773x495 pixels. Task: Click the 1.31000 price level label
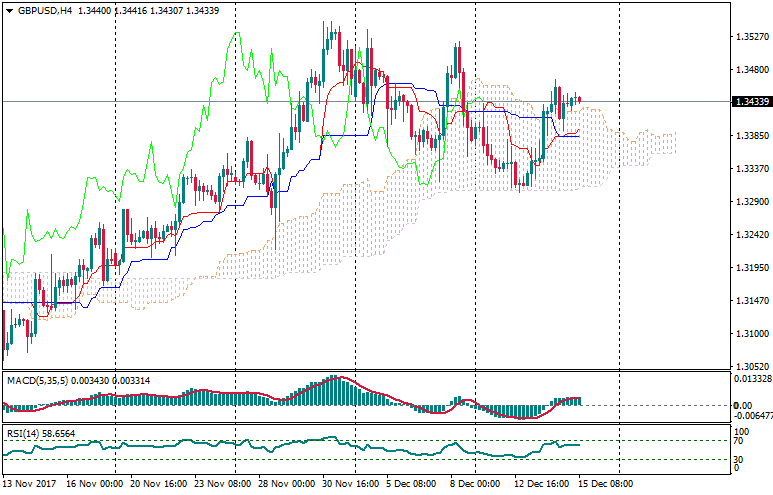click(x=750, y=334)
